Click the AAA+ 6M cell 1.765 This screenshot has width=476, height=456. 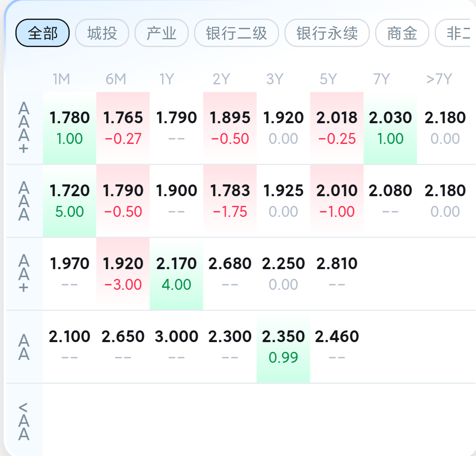click(123, 128)
